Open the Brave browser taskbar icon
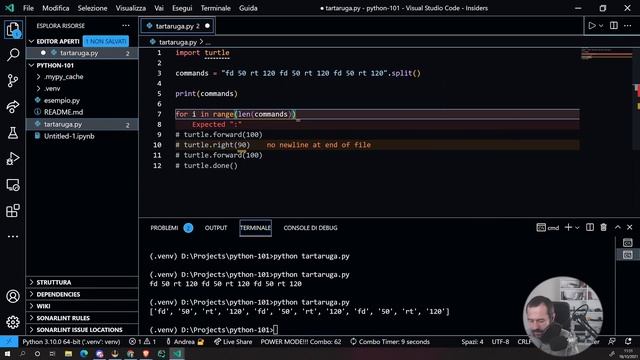 pyautogui.click(x=146, y=353)
